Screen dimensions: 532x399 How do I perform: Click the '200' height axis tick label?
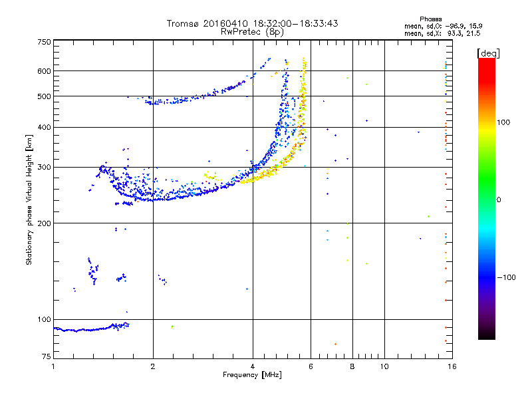[x=44, y=223]
